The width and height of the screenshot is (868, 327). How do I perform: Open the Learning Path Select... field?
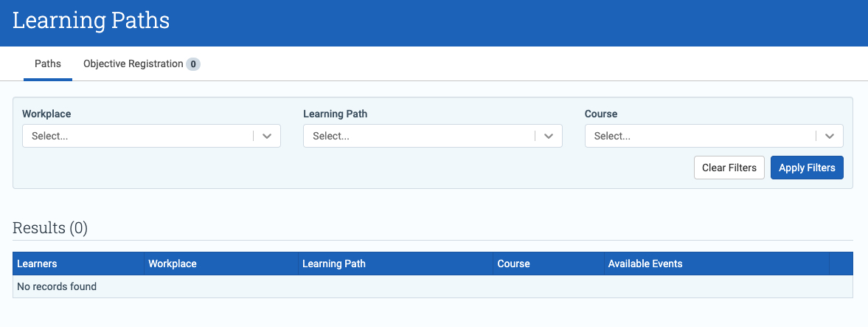point(433,136)
